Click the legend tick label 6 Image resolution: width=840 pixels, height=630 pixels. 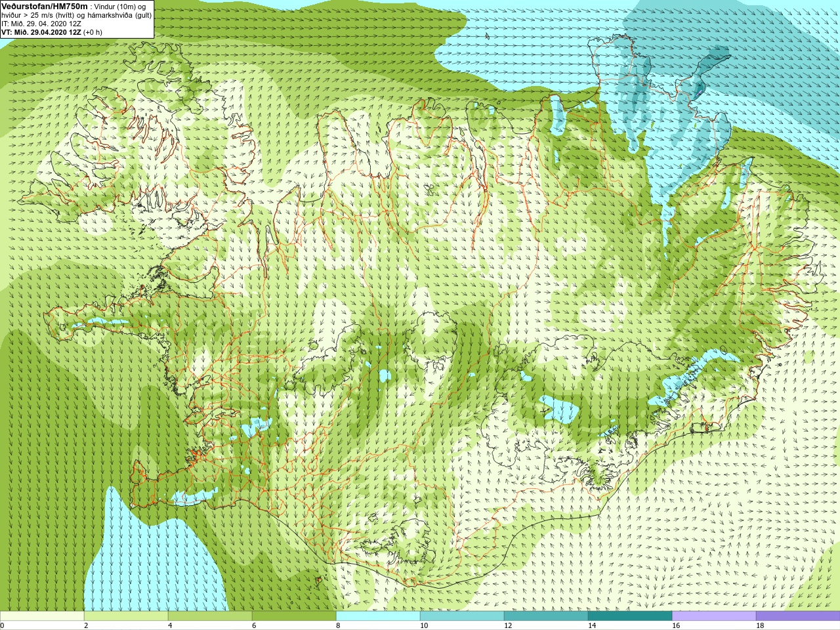pos(254,625)
